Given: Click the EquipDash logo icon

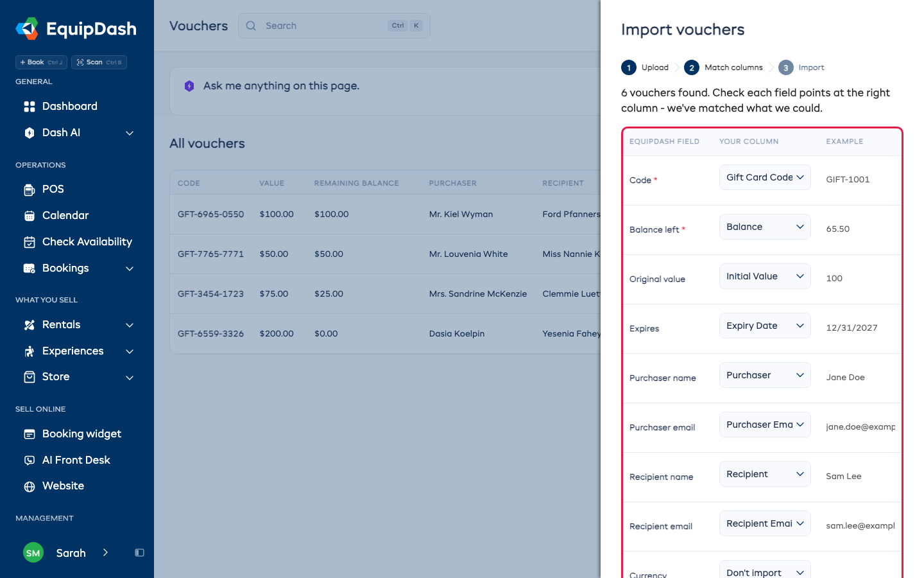Looking at the screenshot, I should point(27,29).
